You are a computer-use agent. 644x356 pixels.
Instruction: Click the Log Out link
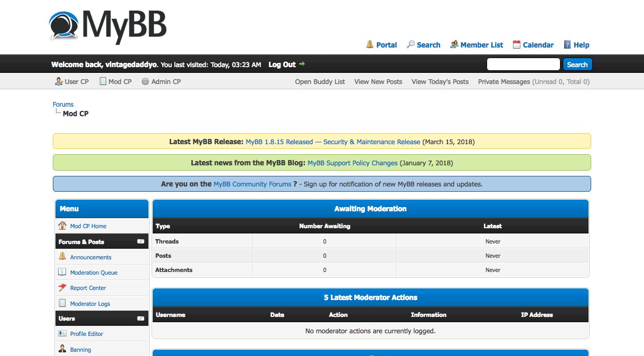(282, 64)
